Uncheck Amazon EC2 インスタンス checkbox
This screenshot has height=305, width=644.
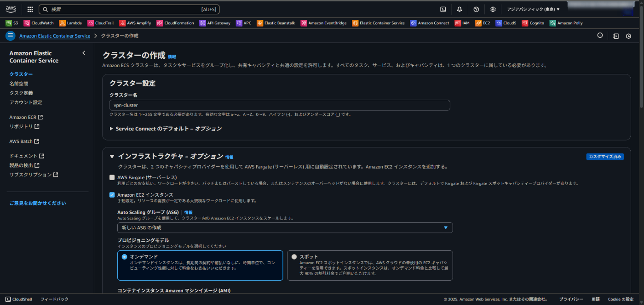pyautogui.click(x=112, y=195)
